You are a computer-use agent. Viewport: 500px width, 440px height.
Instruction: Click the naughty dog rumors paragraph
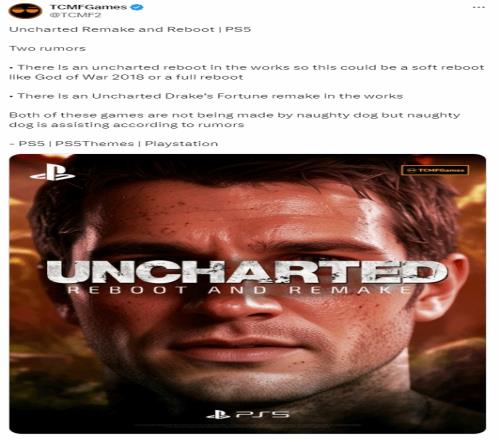click(235, 120)
